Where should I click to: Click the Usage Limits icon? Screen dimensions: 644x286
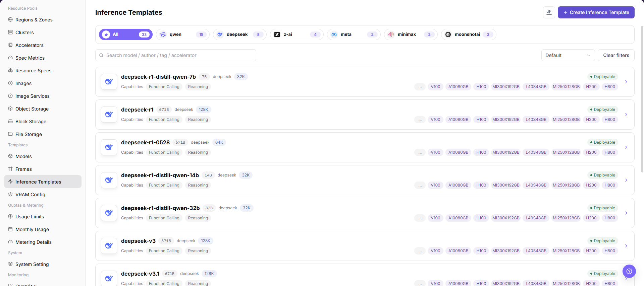(x=10, y=217)
